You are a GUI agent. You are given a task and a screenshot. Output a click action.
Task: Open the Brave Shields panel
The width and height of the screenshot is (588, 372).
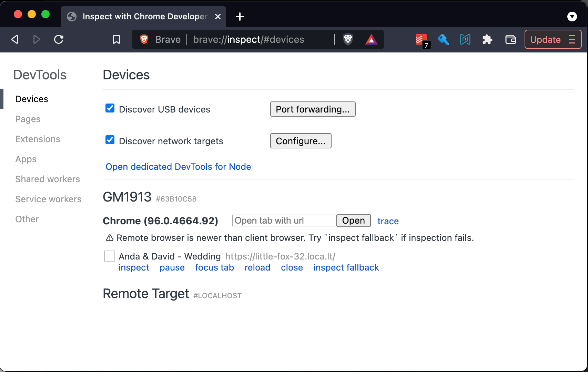[347, 39]
